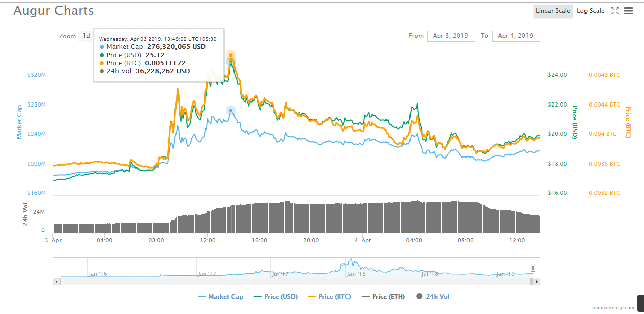This screenshot has width=644, height=314.
Task: Toggle Price (ETH) series in legend
Action: 383,297
